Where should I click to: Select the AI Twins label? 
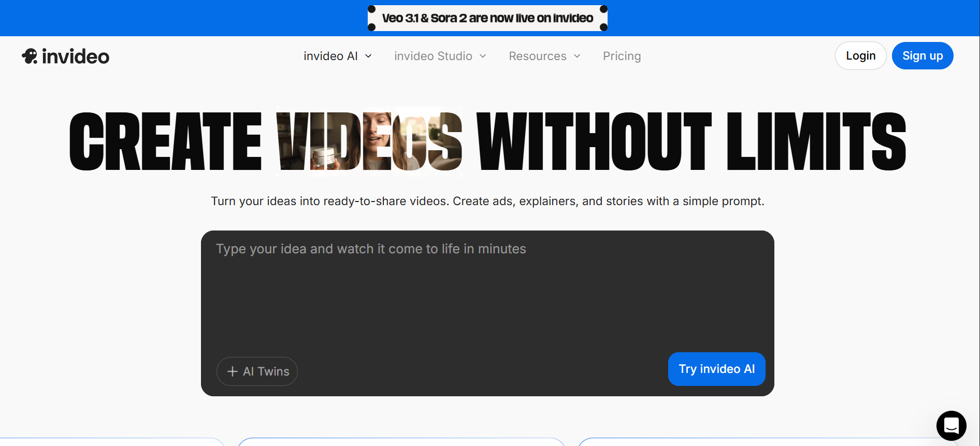click(x=266, y=371)
